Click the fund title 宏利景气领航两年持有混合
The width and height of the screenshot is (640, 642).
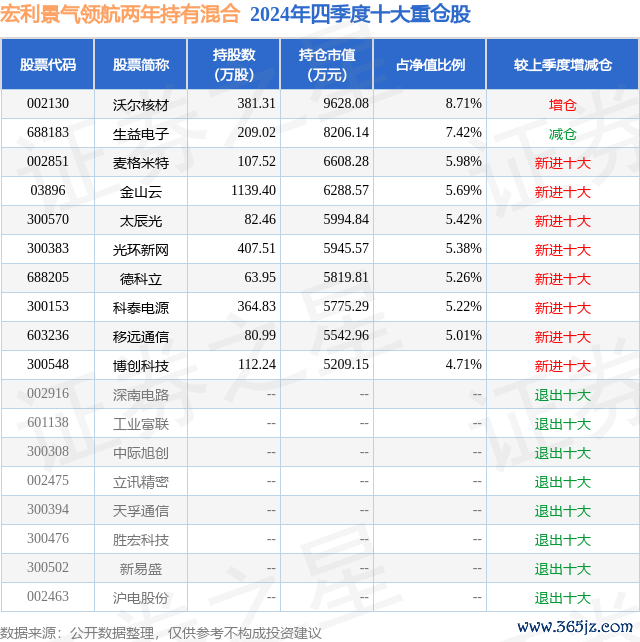click(120, 14)
